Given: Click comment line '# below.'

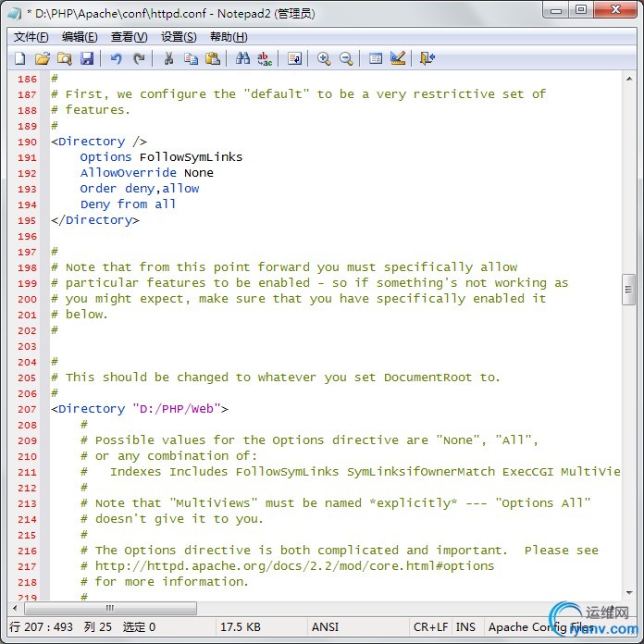Looking at the screenshot, I should click(80, 315).
